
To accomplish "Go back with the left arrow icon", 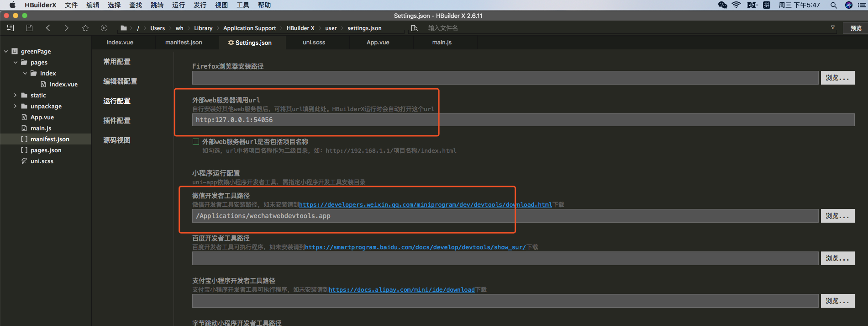I will [48, 28].
